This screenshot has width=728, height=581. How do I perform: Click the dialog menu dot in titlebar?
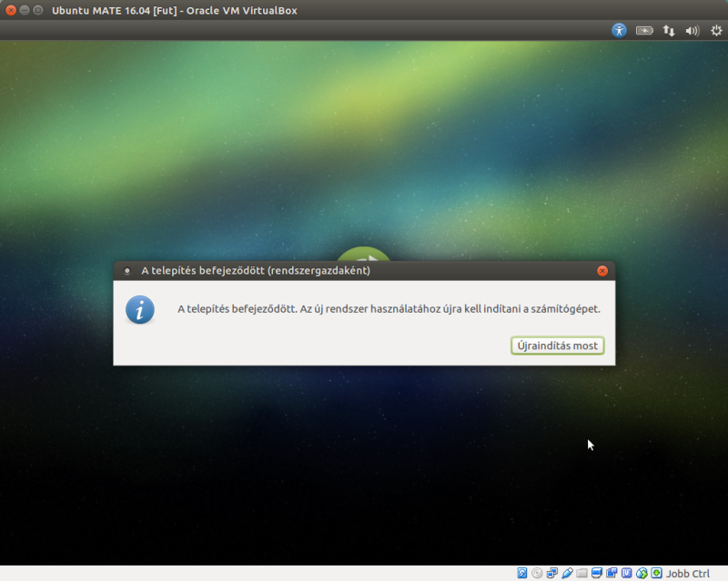click(x=126, y=271)
